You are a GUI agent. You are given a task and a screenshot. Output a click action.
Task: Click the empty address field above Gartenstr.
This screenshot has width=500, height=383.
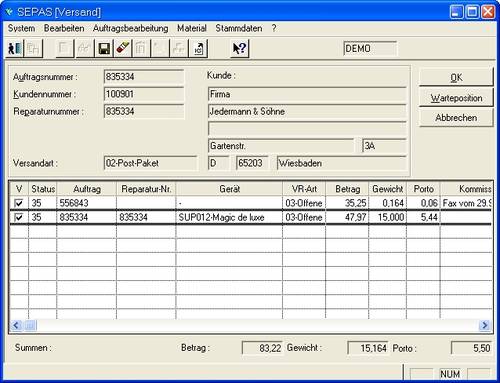point(307,129)
